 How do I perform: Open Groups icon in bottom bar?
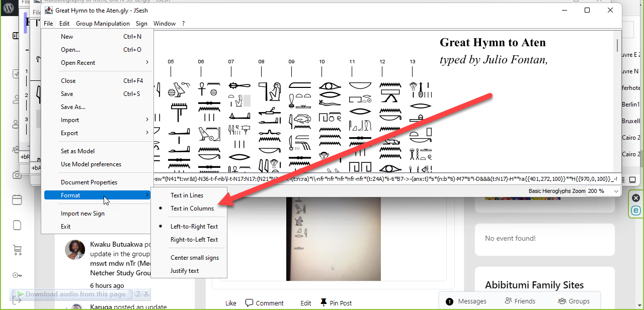pos(562,301)
